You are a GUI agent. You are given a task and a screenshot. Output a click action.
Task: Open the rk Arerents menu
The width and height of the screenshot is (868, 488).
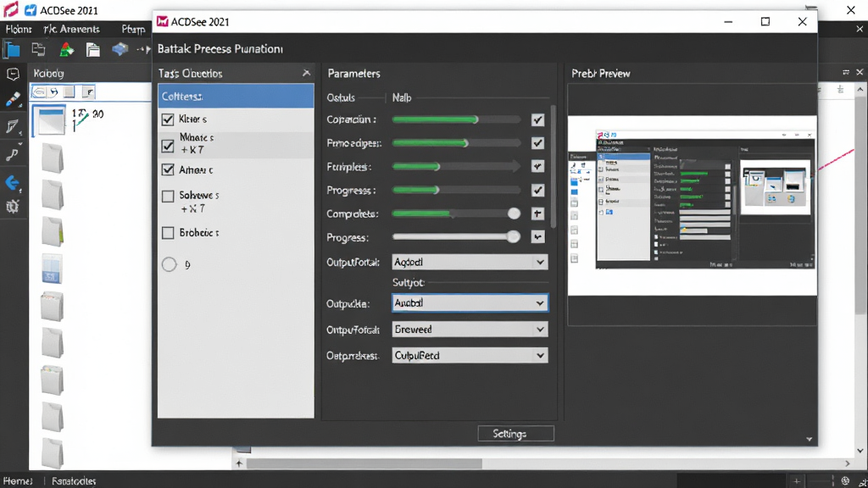point(71,29)
